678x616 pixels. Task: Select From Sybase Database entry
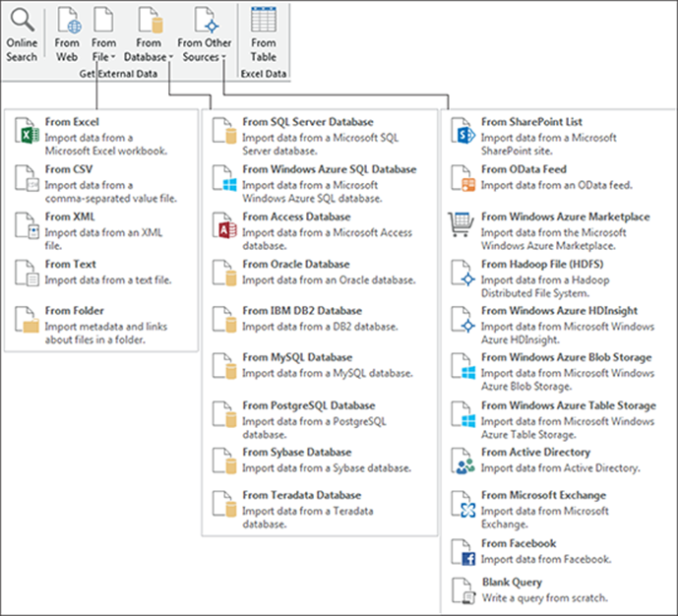point(319,461)
